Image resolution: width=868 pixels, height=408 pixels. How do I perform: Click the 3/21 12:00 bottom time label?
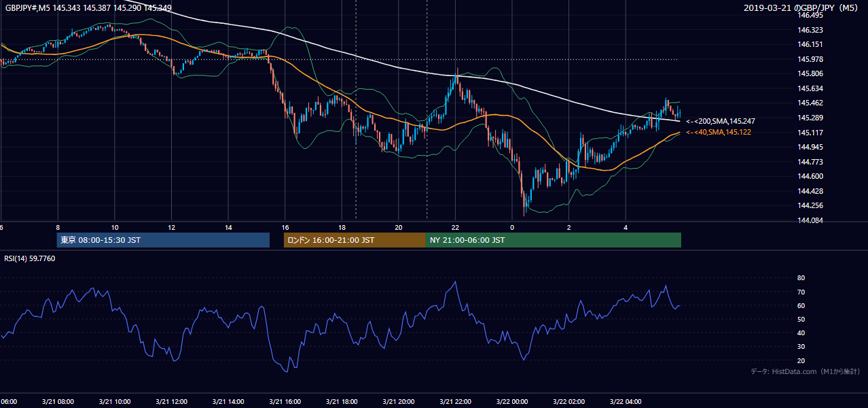[x=171, y=401]
